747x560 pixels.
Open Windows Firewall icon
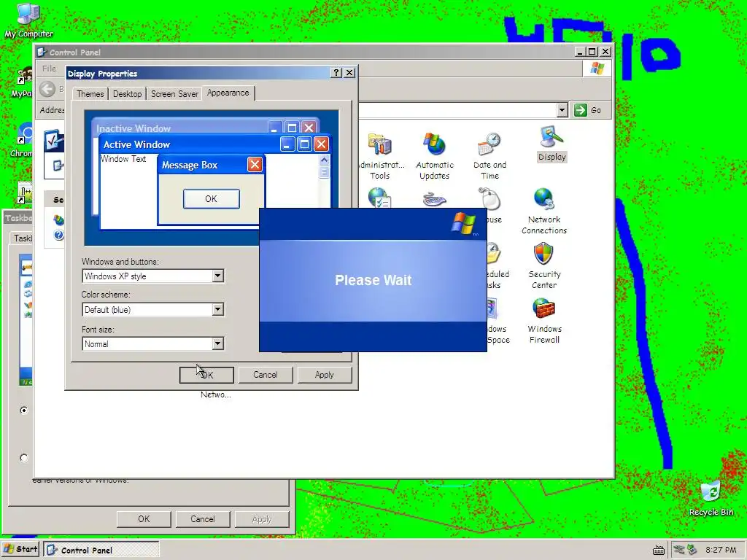pos(544,321)
